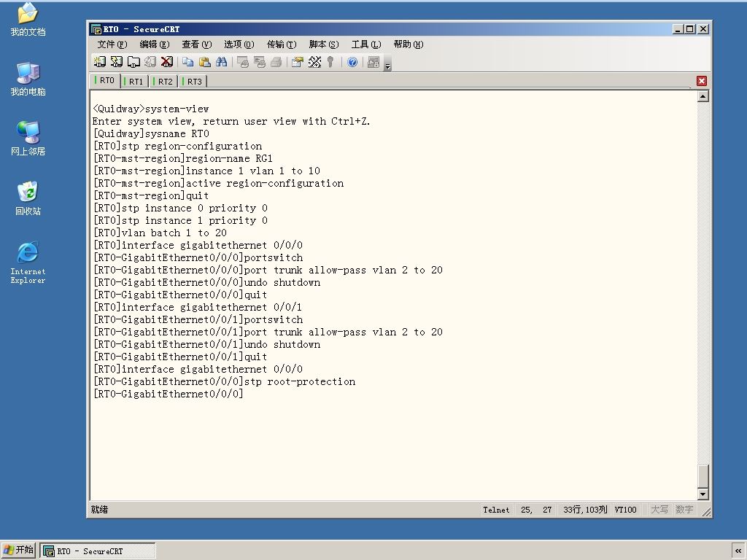This screenshot has height=560, width=747.
Task: Click RT0 - SecureCRT taskbar button
Action: pyautogui.click(x=98, y=551)
